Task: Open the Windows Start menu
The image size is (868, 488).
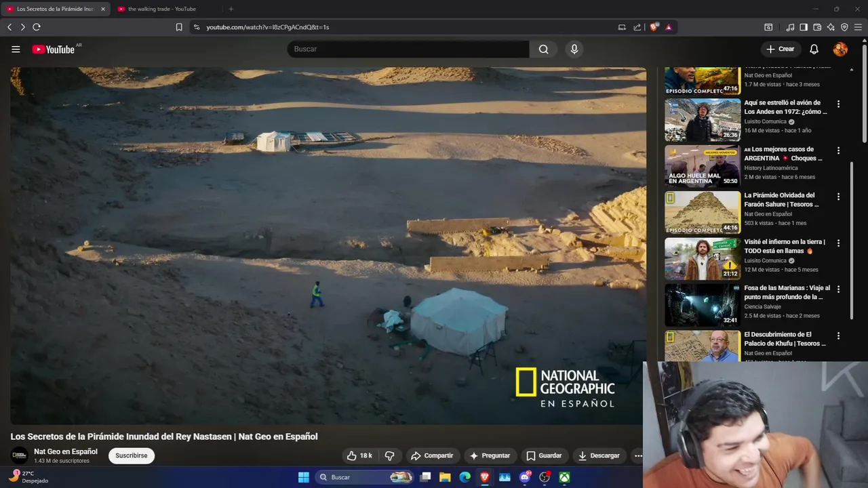Action: (x=304, y=477)
